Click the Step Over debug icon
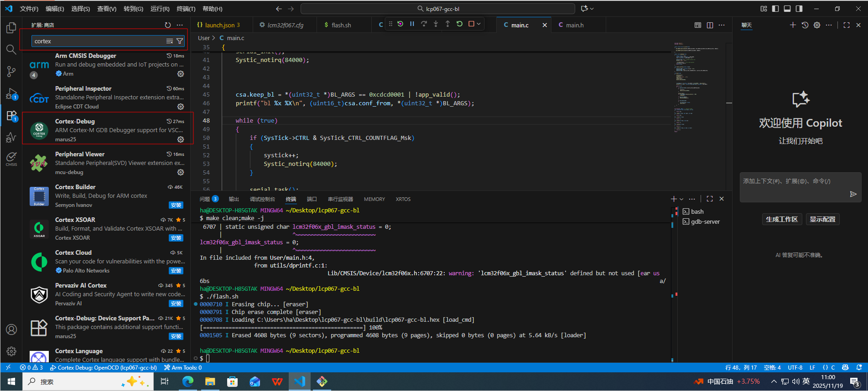The image size is (868, 391). point(424,24)
